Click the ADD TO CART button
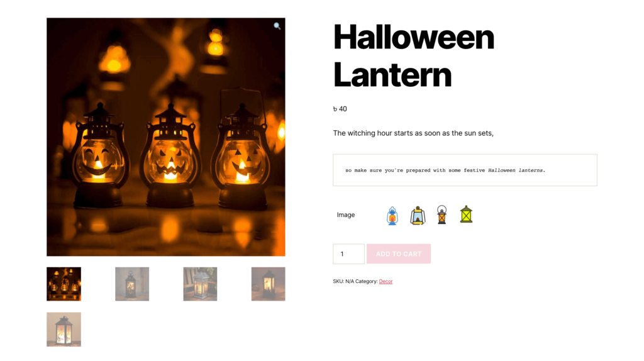 [398, 254]
